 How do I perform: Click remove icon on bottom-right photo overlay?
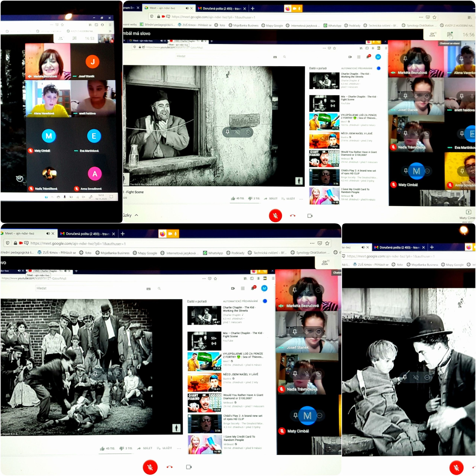pyautogui.click(x=427, y=377)
